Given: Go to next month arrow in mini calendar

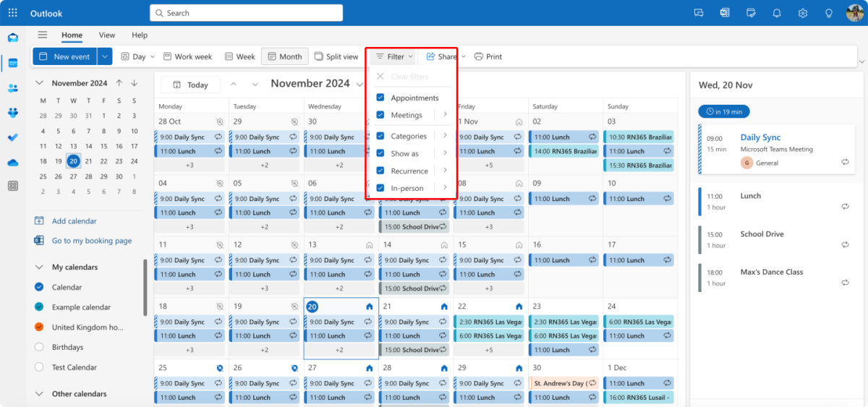Looking at the screenshot, I should click(x=135, y=83).
